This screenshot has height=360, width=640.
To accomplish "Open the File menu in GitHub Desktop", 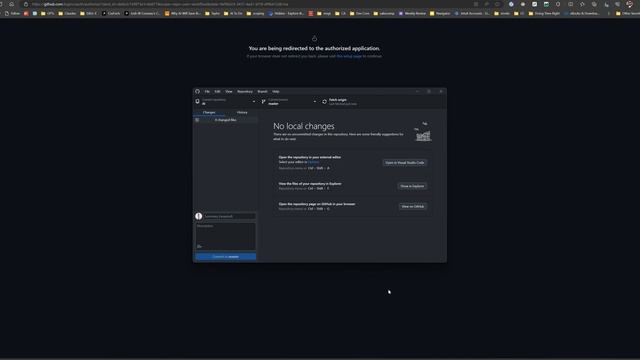I will point(207,91).
